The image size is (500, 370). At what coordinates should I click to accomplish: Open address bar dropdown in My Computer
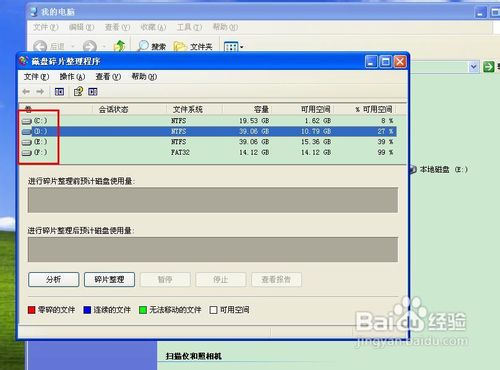(473, 67)
